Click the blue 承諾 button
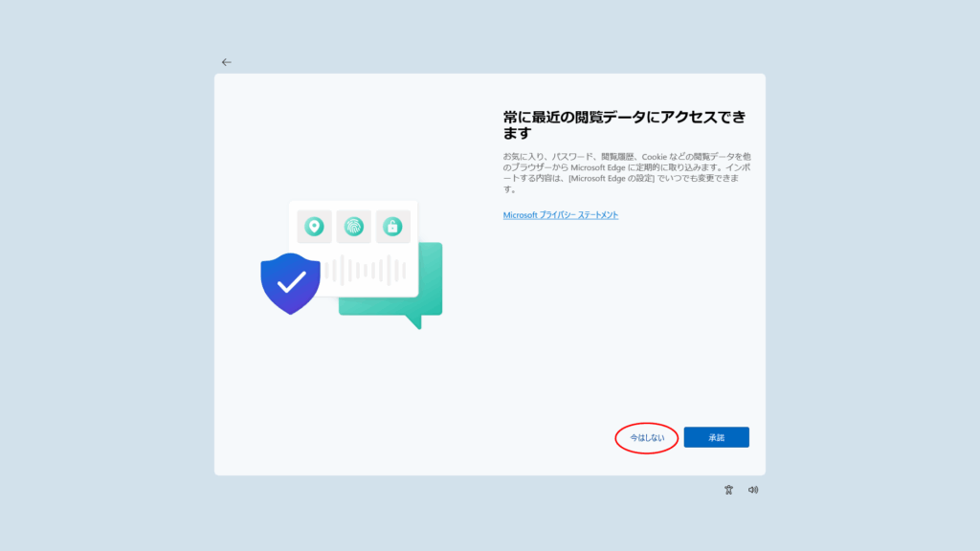Image resolution: width=980 pixels, height=551 pixels. [x=716, y=437]
